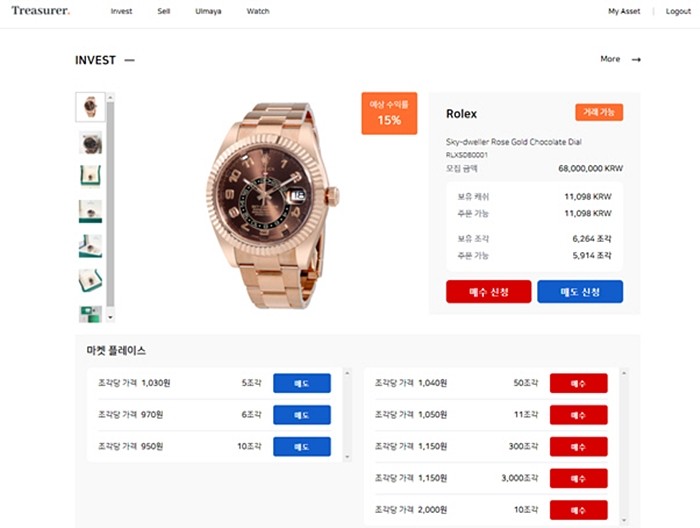Click 매수 button for 3,000조각 row
The width and height of the screenshot is (700, 528).
579,478
